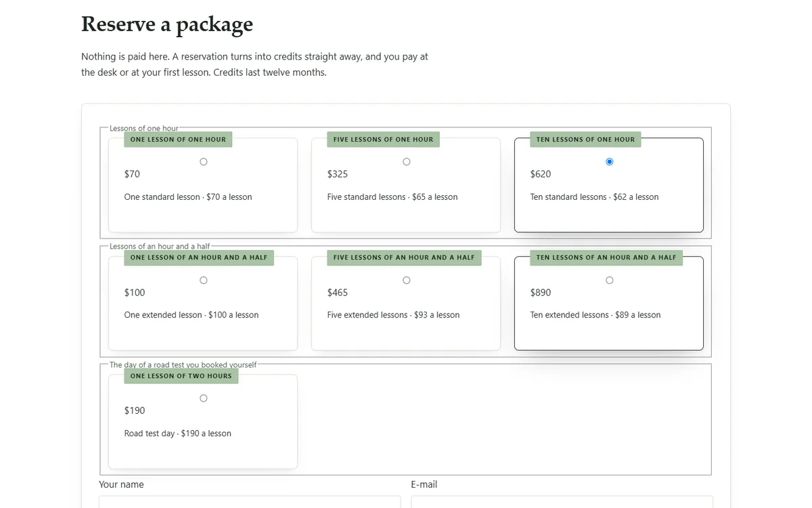Select the $190 road test day radio
Viewport: 812px width, 508px height.
(x=204, y=398)
